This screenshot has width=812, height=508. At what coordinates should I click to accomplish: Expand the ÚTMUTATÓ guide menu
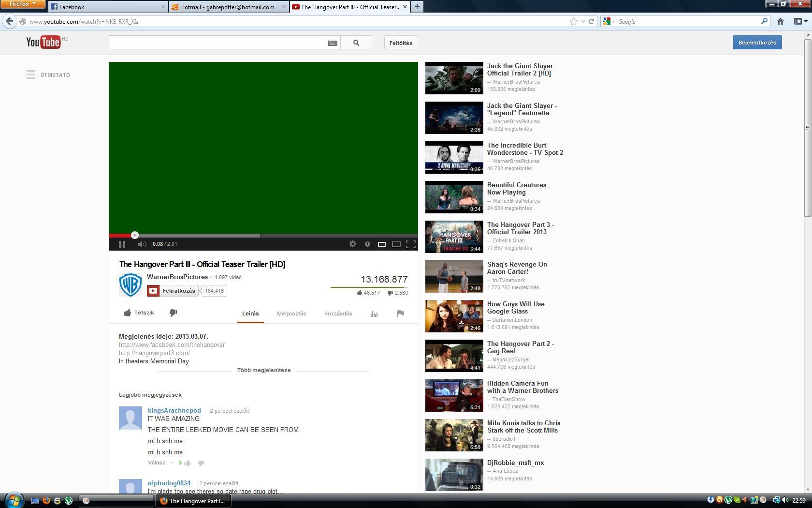point(48,75)
